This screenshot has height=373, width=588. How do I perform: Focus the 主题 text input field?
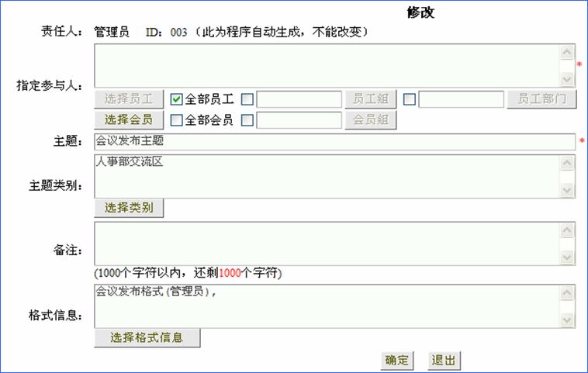click(334, 141)
